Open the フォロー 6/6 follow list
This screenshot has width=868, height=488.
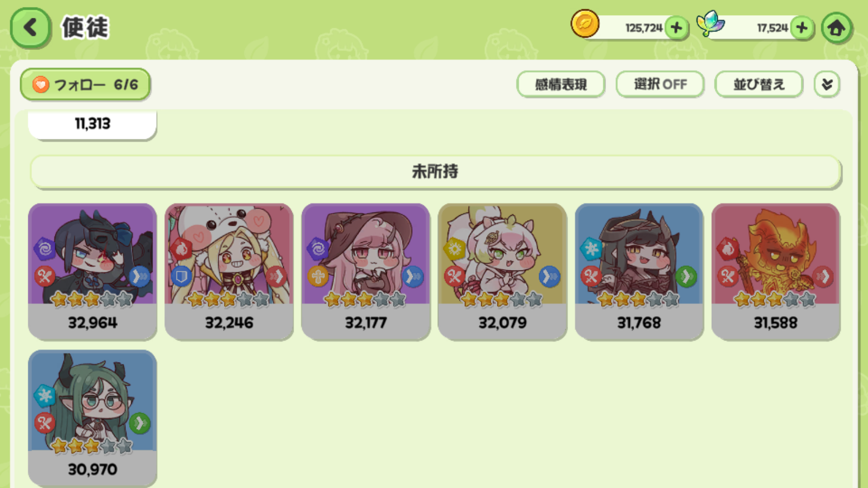(x=85, y=85)
